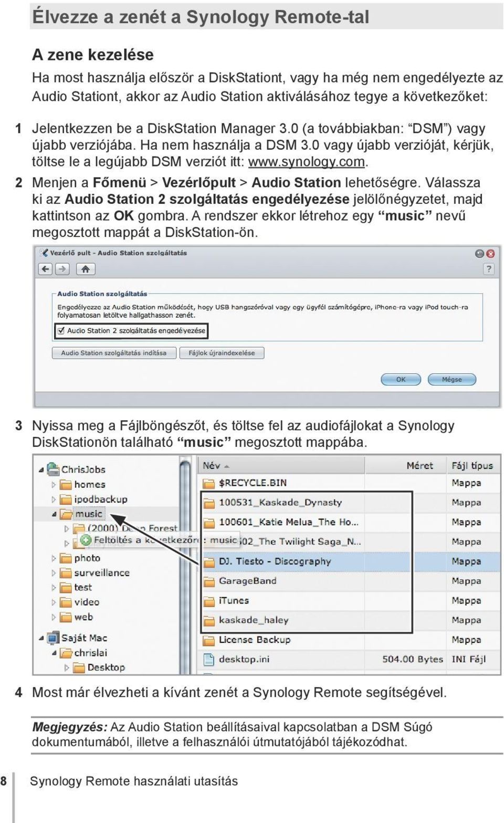
Task: Click the wrench icon in the title bar
Action: tap(44, 253)
